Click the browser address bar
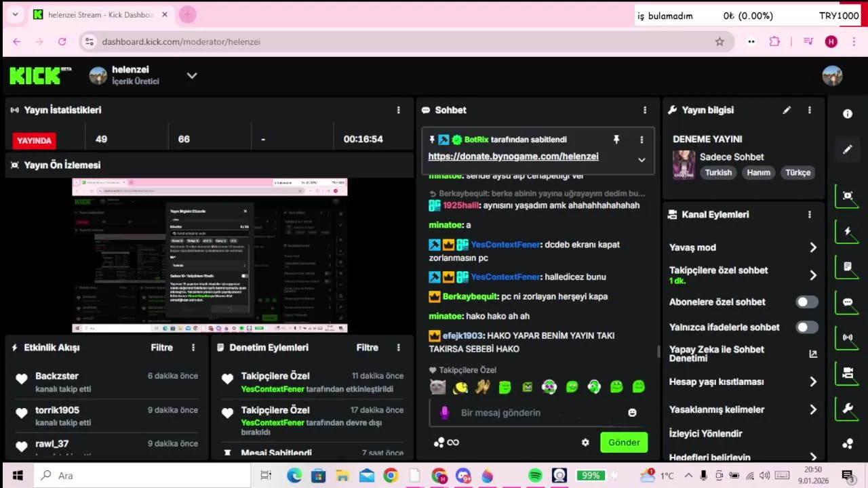Image resolution: width=868 pixels, height=488 pixels. [x=407, y=41]
